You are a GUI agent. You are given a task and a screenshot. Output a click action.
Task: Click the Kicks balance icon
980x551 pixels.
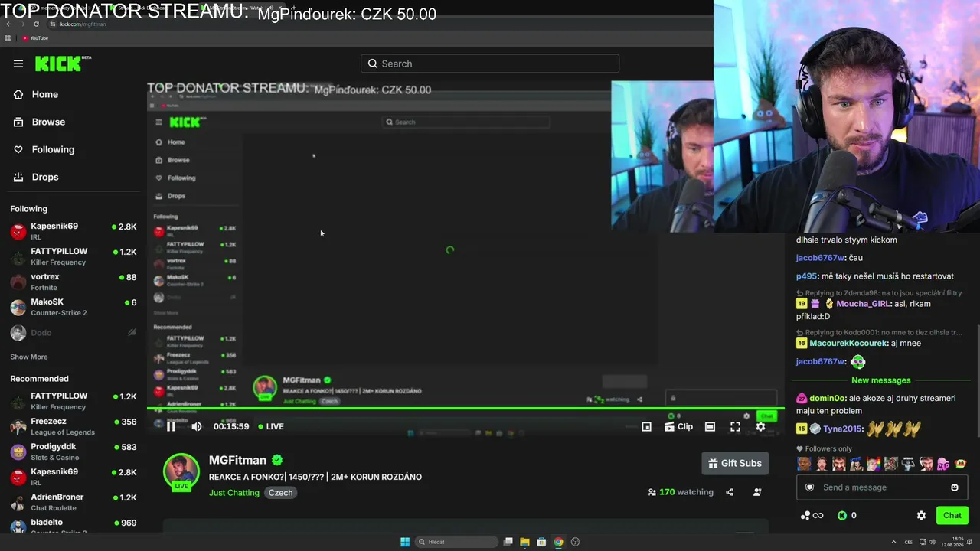pos(842,516)
